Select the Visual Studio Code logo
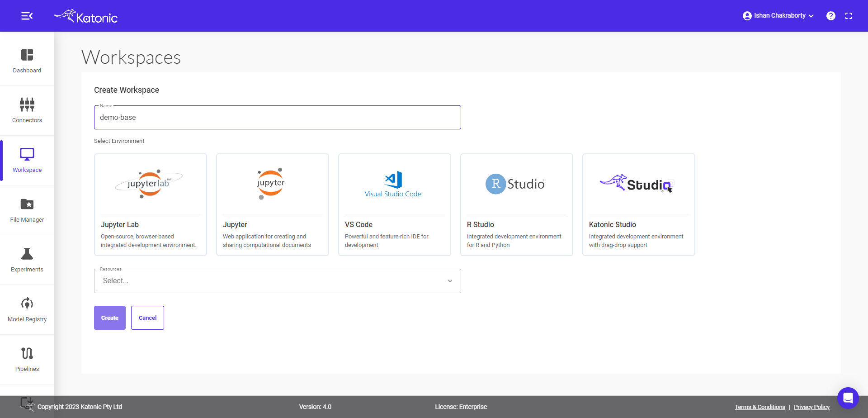The image size is (868, 418). pyautogui.click(x=393, y=185)
